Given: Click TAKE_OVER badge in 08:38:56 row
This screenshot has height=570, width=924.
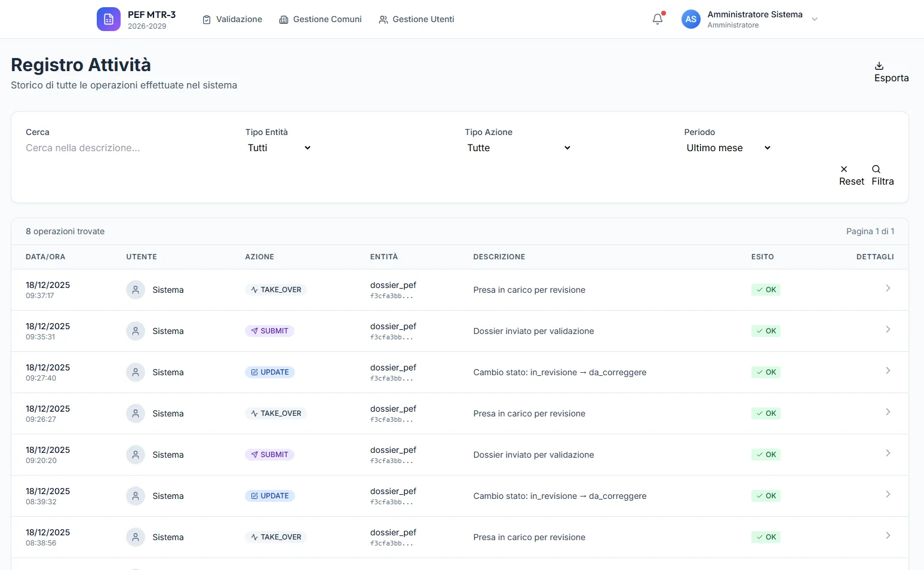Looking at the screenshot, I should 276,537.
